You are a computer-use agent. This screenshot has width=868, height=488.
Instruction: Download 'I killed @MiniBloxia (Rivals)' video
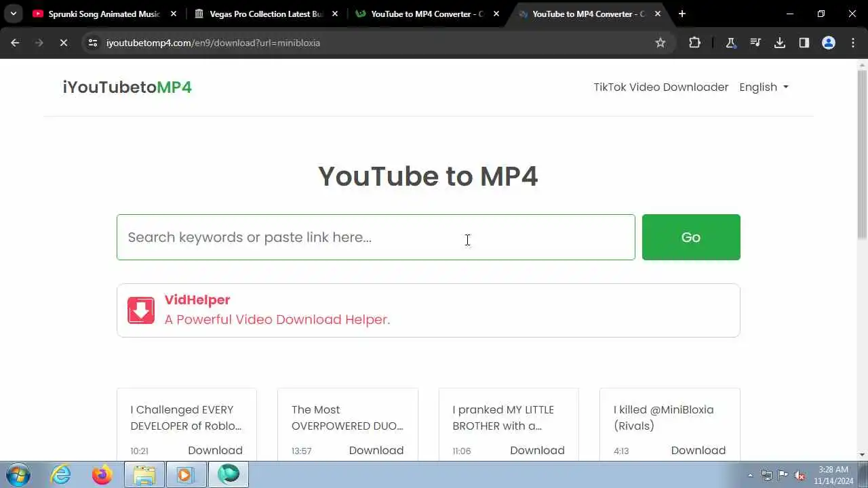[698, 451]
